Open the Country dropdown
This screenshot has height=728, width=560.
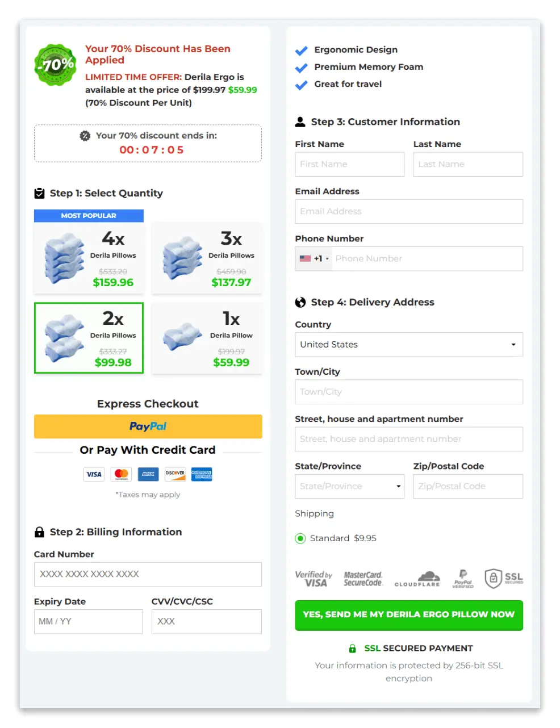pos(408,345)
